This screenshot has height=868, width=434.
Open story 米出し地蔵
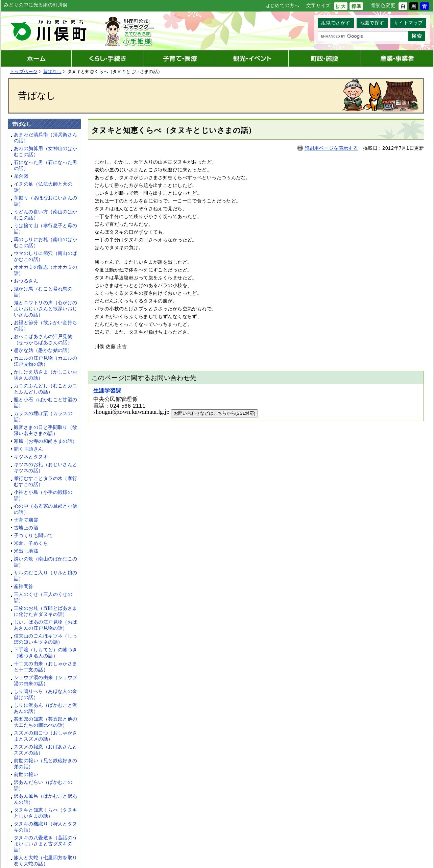click(x=26, y=551)
